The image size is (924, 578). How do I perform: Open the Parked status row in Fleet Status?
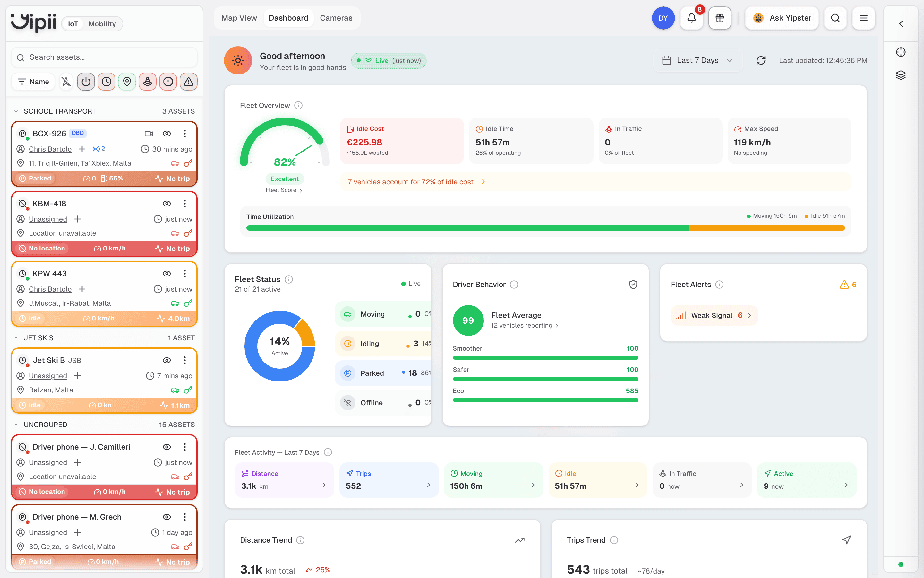coord(383,373)
